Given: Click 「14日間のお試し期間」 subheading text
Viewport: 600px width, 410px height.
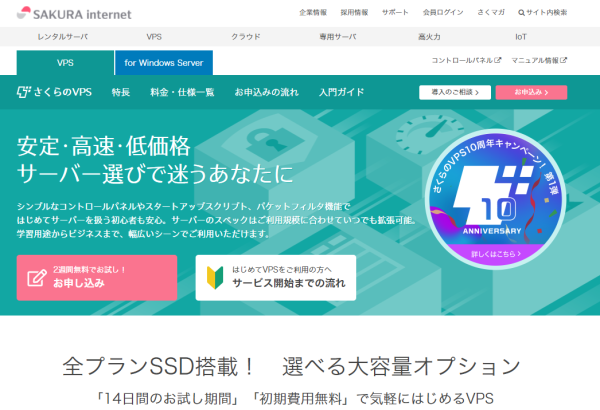Looking at the screenshot, I should tap(168, 399).
